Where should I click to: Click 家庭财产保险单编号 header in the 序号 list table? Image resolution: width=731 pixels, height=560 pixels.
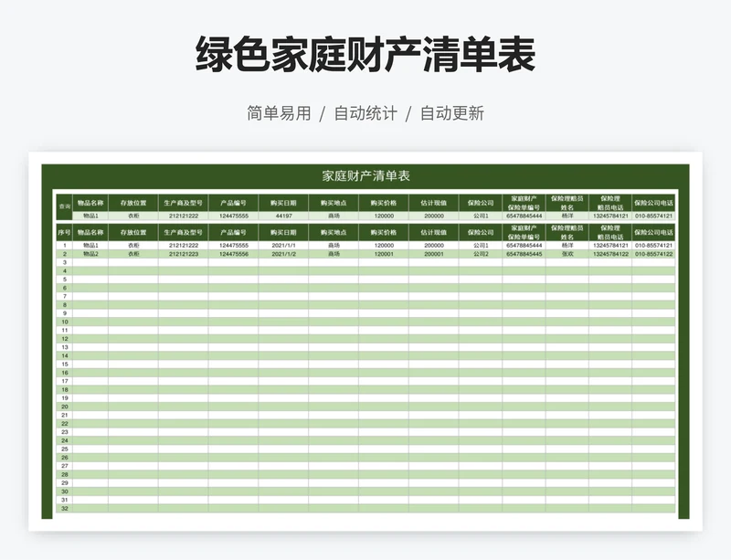[524, 232]
